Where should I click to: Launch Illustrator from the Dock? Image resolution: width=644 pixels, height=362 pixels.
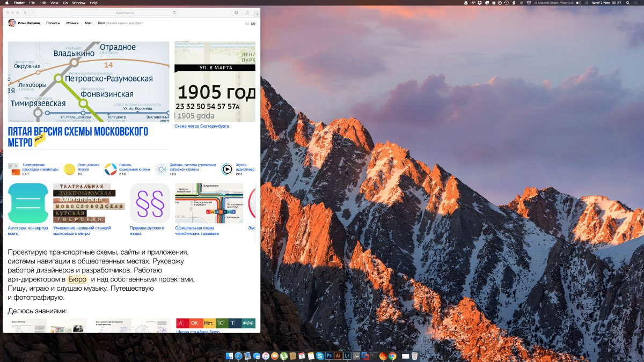click(x=338, y=356)
